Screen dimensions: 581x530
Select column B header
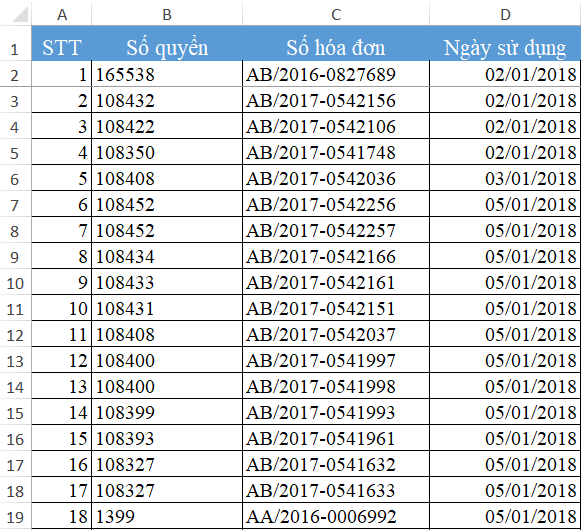point(167,14)
